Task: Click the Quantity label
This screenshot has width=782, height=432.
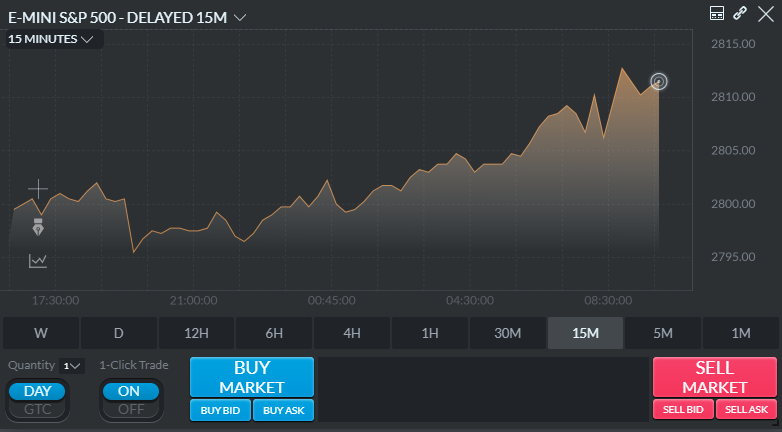Action: (x=31, y=365)
